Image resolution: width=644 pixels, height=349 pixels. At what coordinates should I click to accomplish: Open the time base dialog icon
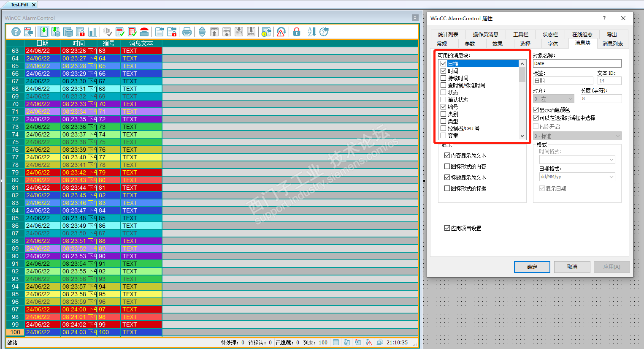(324, 32)
